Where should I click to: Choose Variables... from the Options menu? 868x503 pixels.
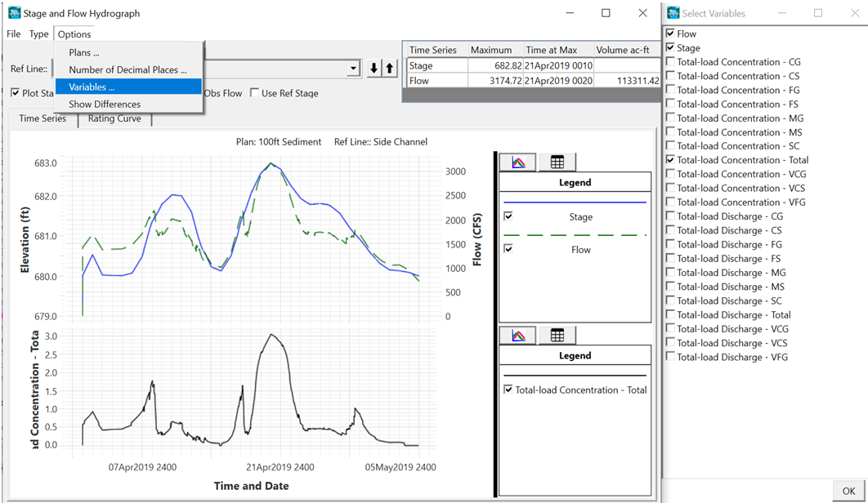(92, 87)
